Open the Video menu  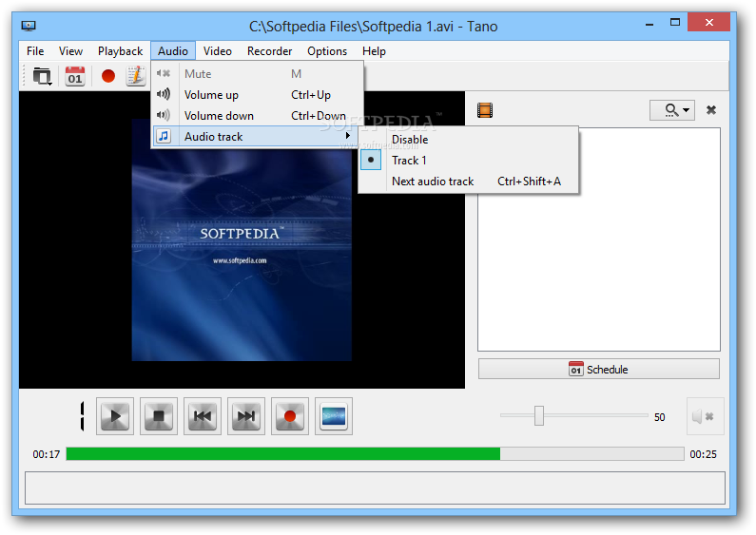[218, 51]
